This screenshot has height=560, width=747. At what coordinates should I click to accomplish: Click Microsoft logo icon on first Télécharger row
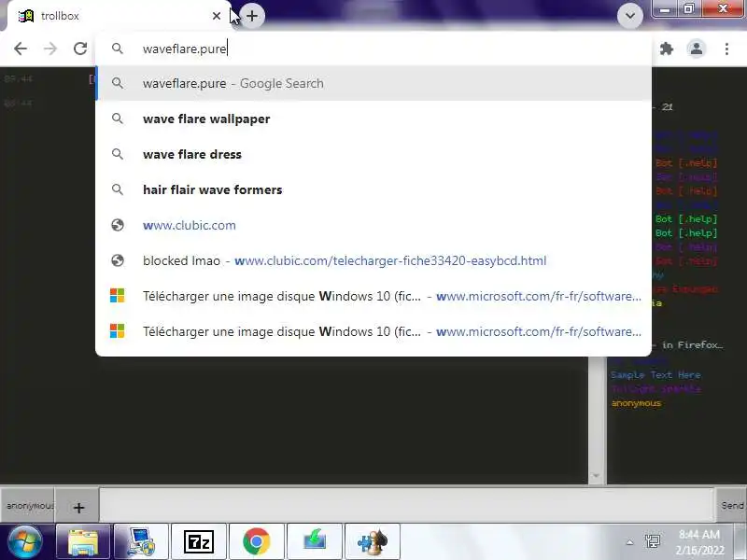tap(118, 296)
